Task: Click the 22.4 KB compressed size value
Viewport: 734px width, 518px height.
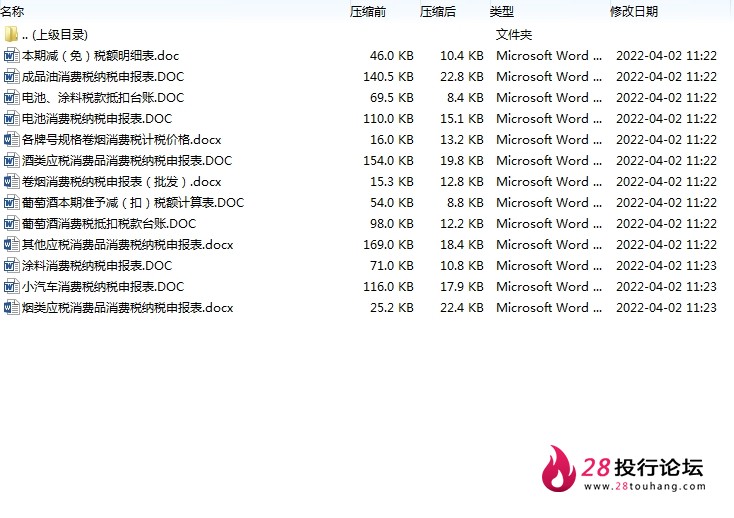Action: click(462, 308)
